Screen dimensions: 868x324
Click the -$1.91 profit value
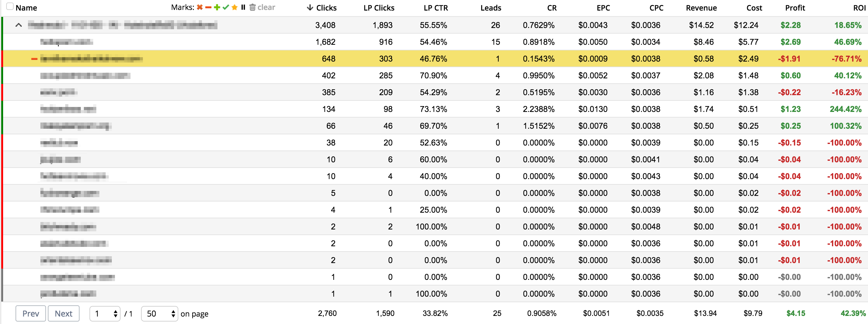coord(789,59)
